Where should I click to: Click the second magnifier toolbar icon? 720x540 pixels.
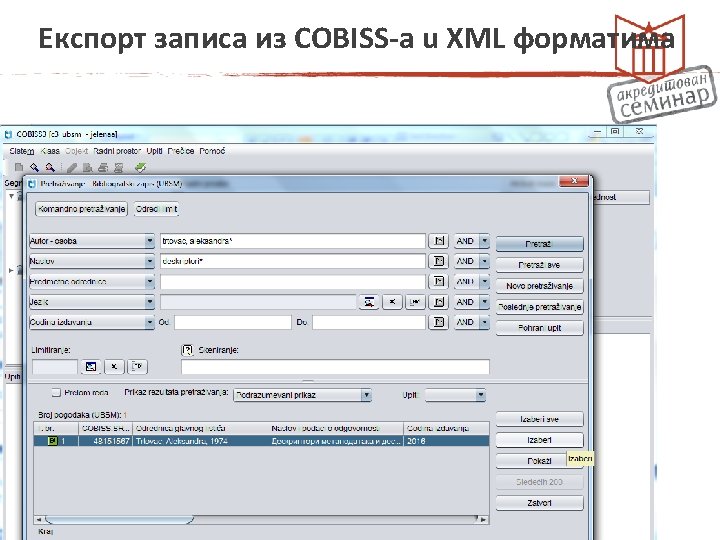coord(50,167)
